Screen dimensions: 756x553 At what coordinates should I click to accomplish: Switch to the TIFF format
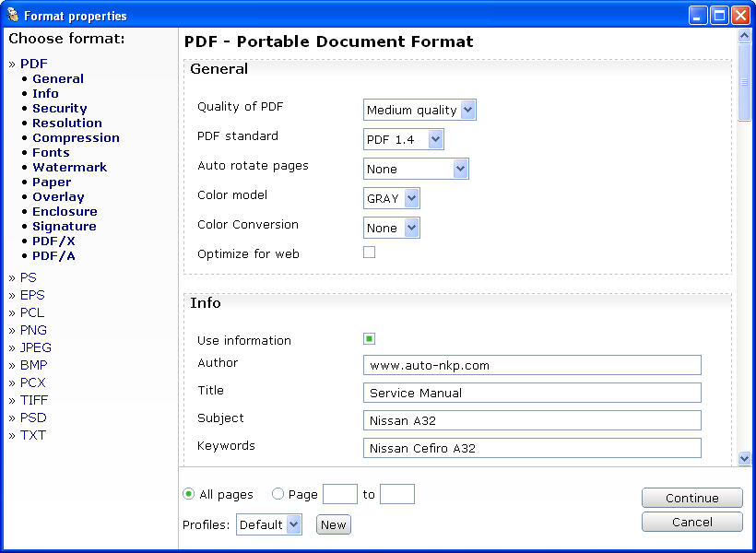(x=33, y=400)
